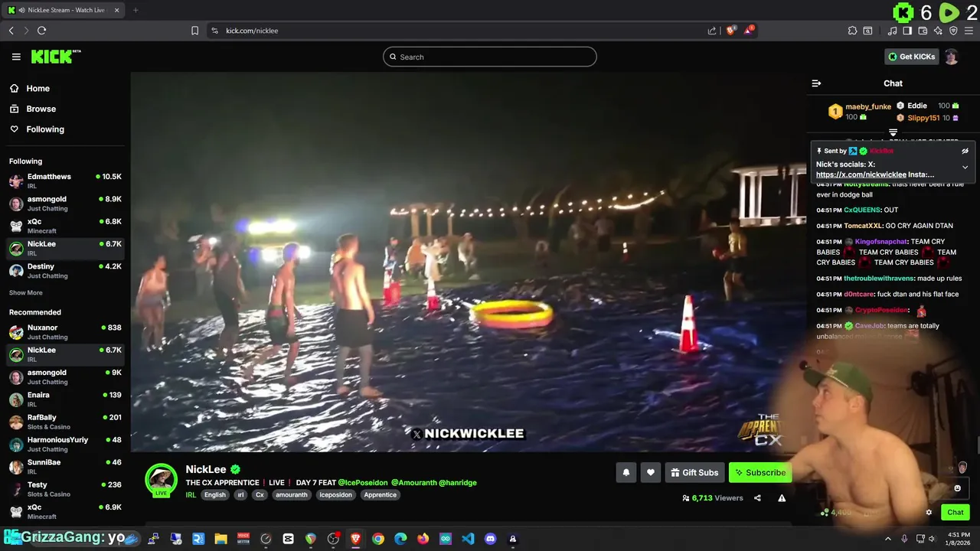This screenshot has height=551, width=980.
Task: Open Destiny channel in sidebar
Action: pos(65,271)
